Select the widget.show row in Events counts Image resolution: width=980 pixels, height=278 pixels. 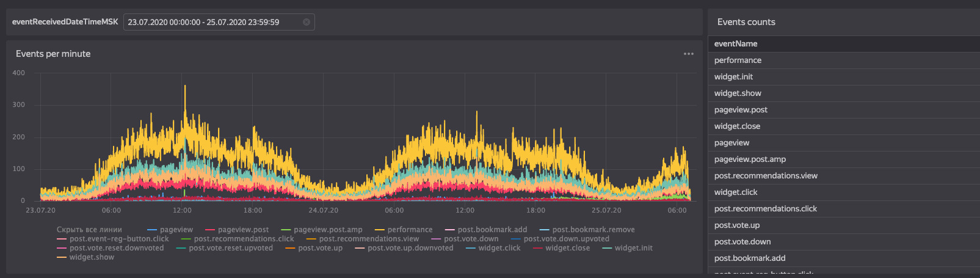pyautogui.click(x=844, y=93)
